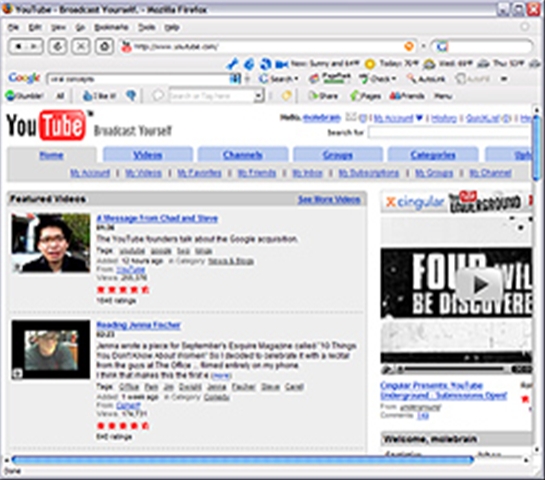This screenshot has height=480, width=545.
Task: Switch to YouTube Videos tab
Action: pos(148,155)
